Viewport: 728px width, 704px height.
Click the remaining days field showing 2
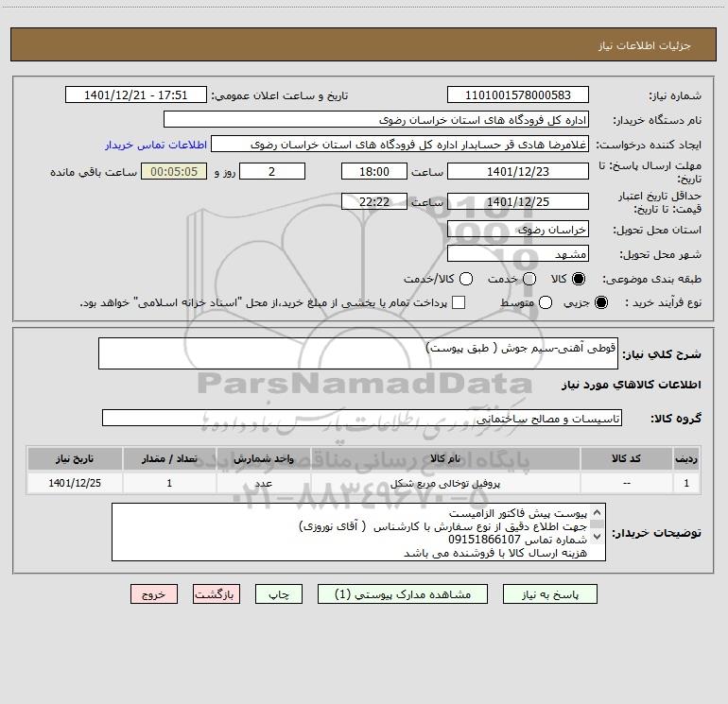coord(272,171)
